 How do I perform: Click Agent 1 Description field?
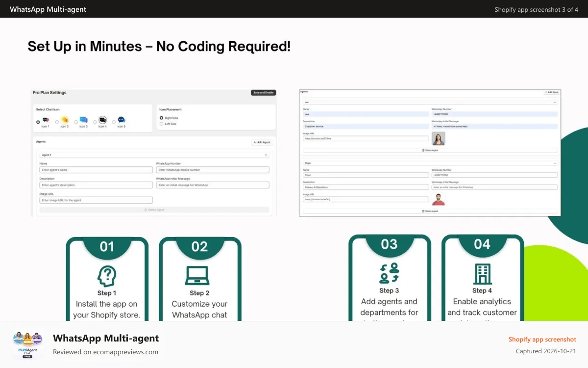pyautogui.click(x=96, y=185)
